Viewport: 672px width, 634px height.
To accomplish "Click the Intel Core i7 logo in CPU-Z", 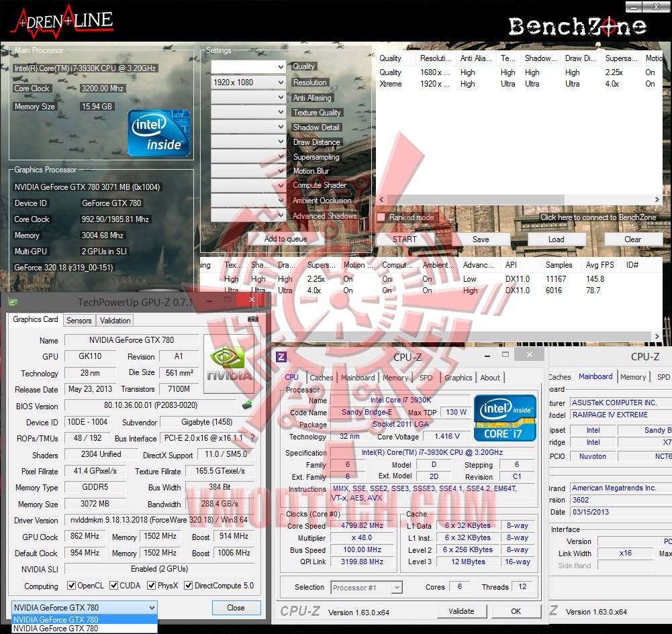I will click(x=505, y=418).
